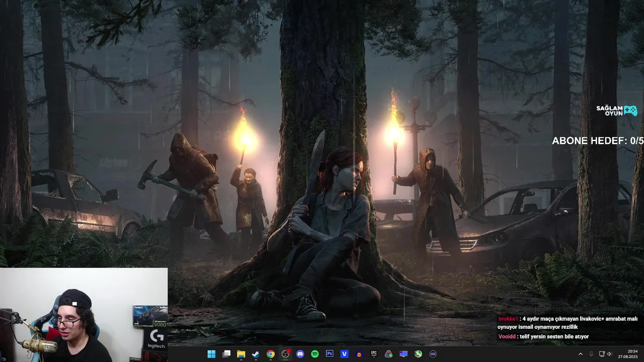The image size is (644, 362).
Task: Open the colorful triangle app icon
Action: click(388, 354)
